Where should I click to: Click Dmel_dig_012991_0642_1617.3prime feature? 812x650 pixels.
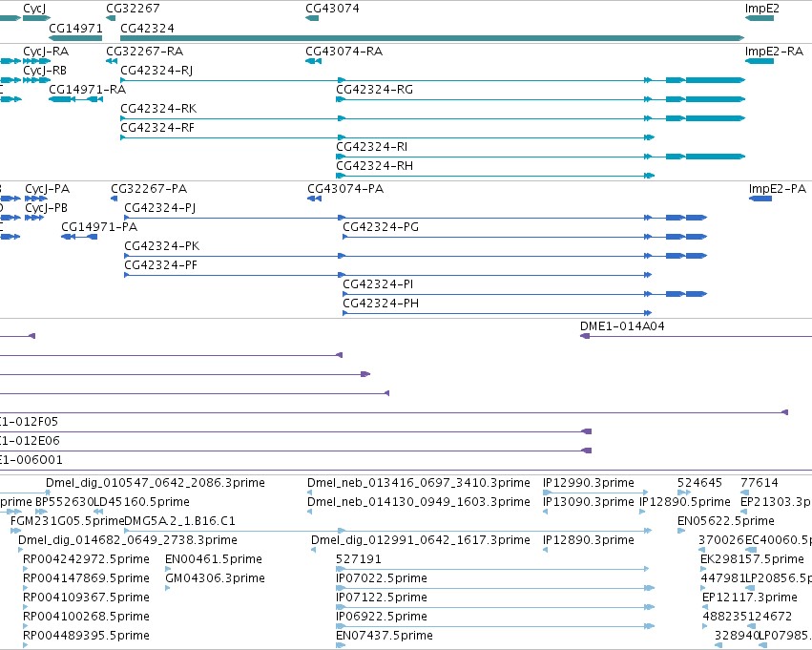(x=421, y=540)
